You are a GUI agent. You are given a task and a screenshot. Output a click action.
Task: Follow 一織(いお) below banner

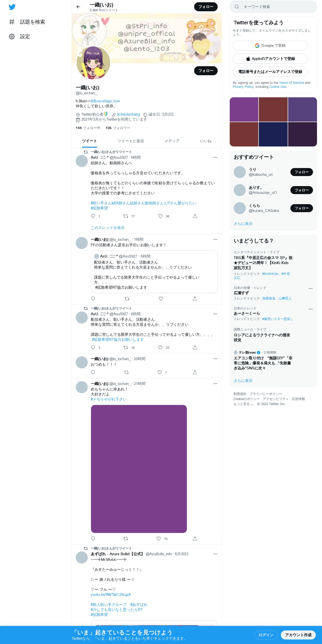pyautogui.click(x=206, y=71)
